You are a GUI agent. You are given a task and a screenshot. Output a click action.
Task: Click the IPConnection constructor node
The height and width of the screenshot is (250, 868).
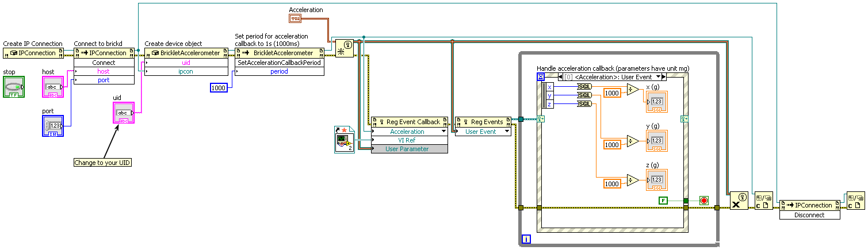pyautogui.click(x=37, y=53)
